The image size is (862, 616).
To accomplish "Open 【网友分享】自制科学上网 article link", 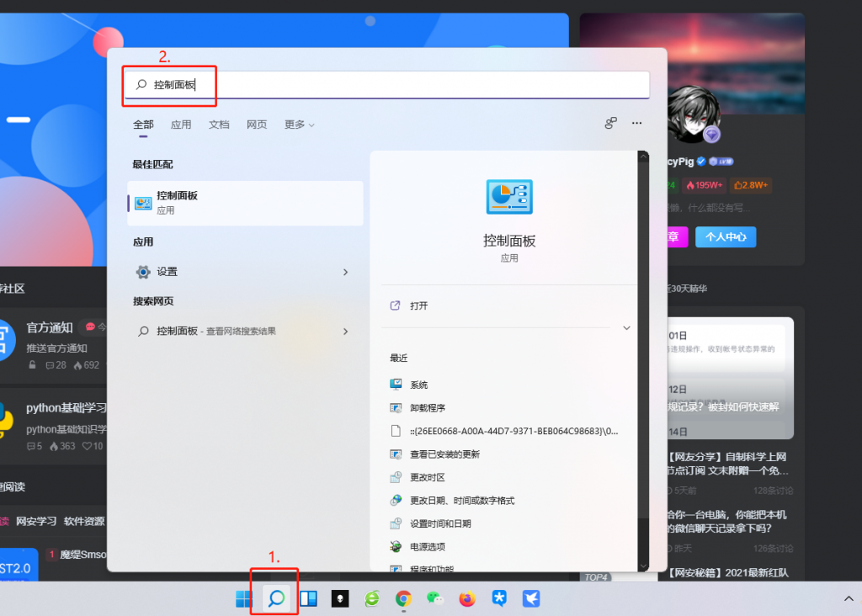I will pyautogui.click(x=728, y=464).
